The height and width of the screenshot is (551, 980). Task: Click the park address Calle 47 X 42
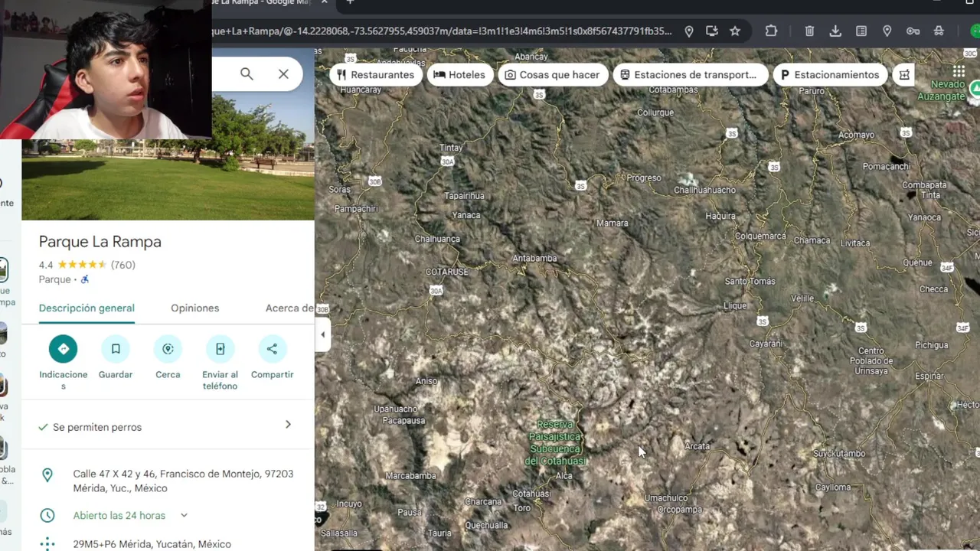(x=183, y=481)
